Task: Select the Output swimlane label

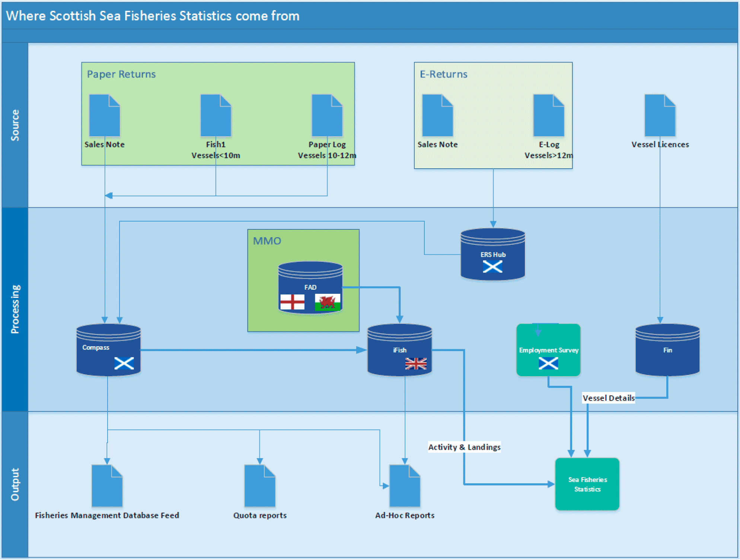Action: [x=15, y=484]
